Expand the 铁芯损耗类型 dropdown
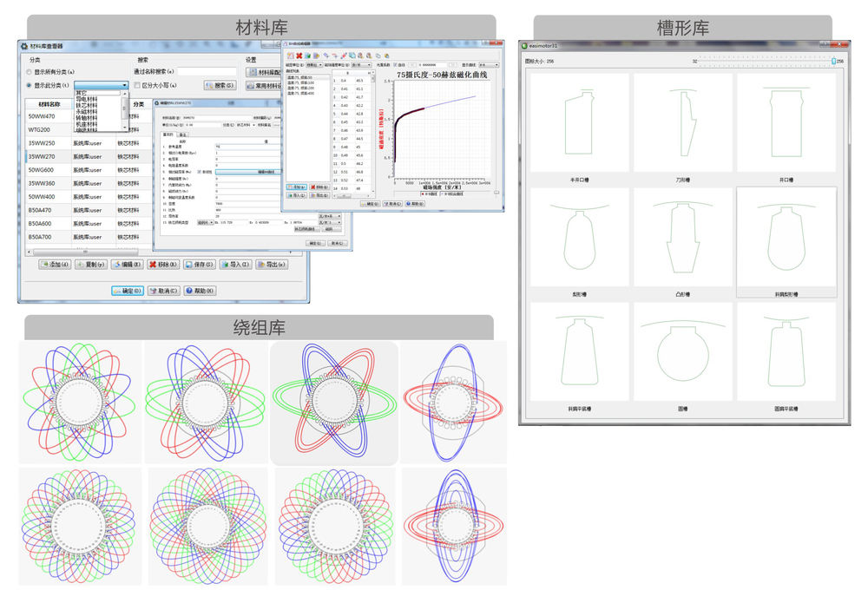This screenshot has width=868, height=603. tap(205, 223)
